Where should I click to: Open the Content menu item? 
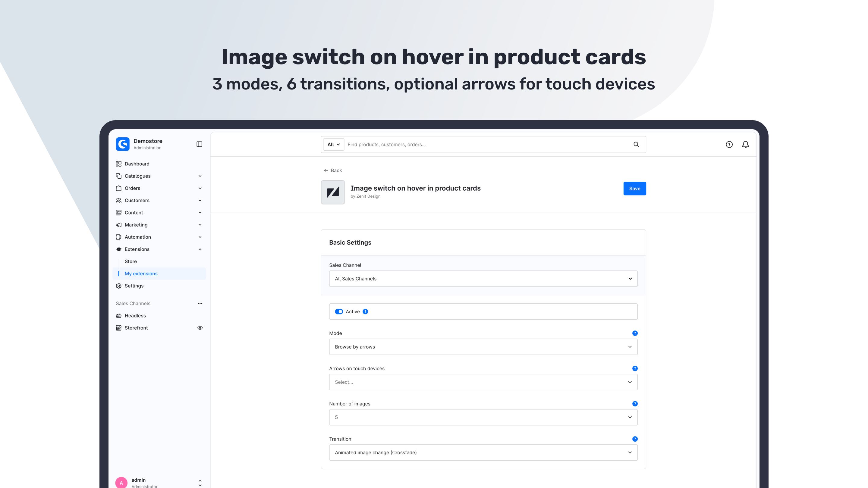point(159,212)
